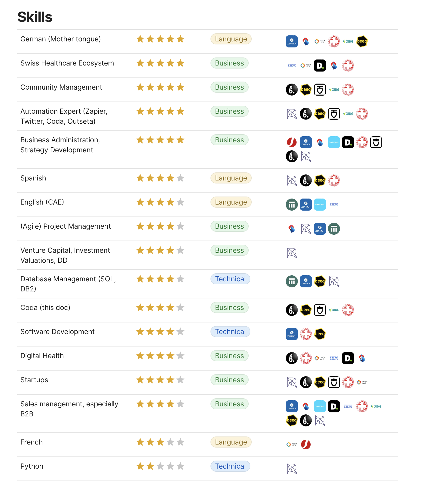Image resolution: width=424 pixels, height=504 pixels.
Task: Click the network graph logo in Venture Capital row
Action: tap(292, 253)
